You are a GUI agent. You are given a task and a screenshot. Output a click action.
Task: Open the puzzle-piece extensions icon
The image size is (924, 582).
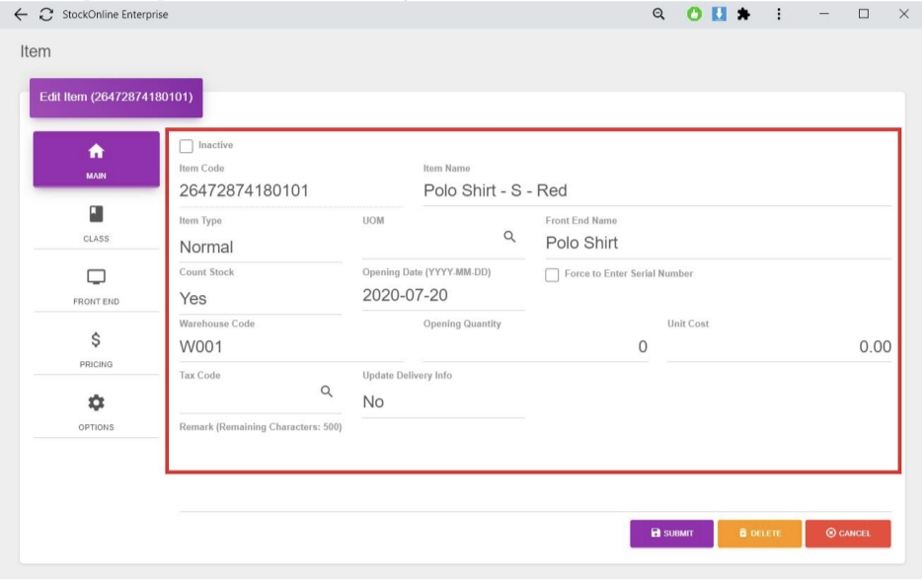click(x=744, y=15)
